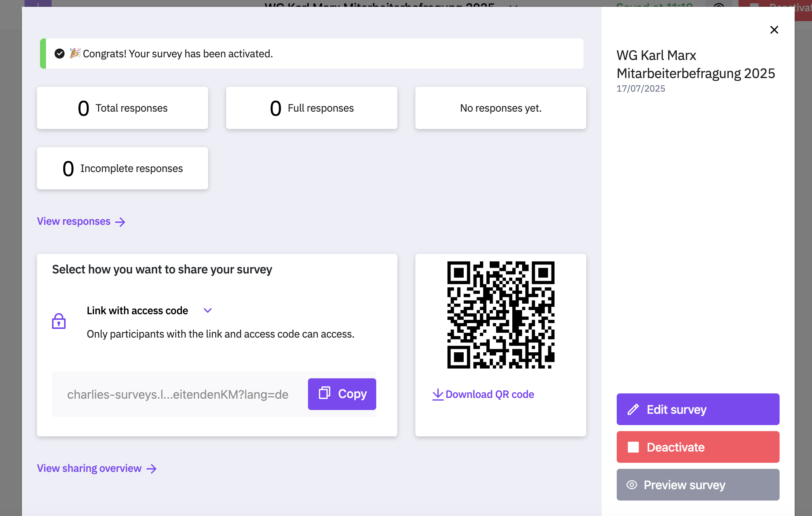Click the eye icon on Preview survey

(x=632, y=485)
